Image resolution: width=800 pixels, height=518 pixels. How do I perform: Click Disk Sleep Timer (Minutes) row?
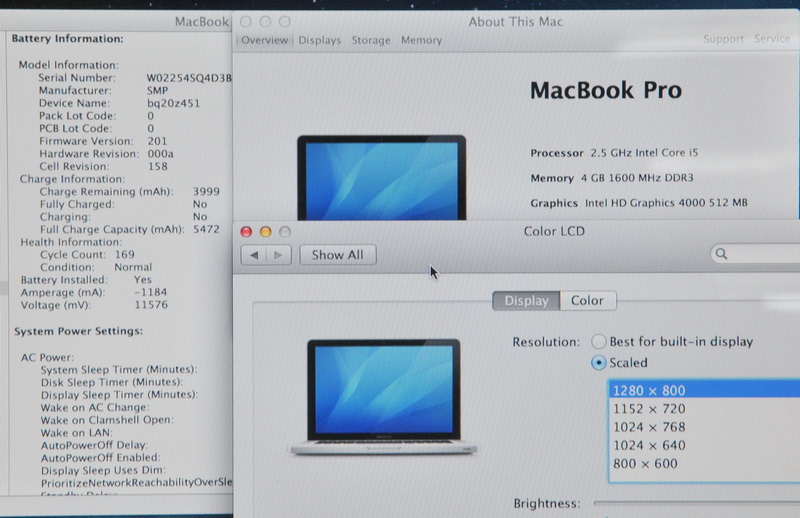click(x=112, y=382)
